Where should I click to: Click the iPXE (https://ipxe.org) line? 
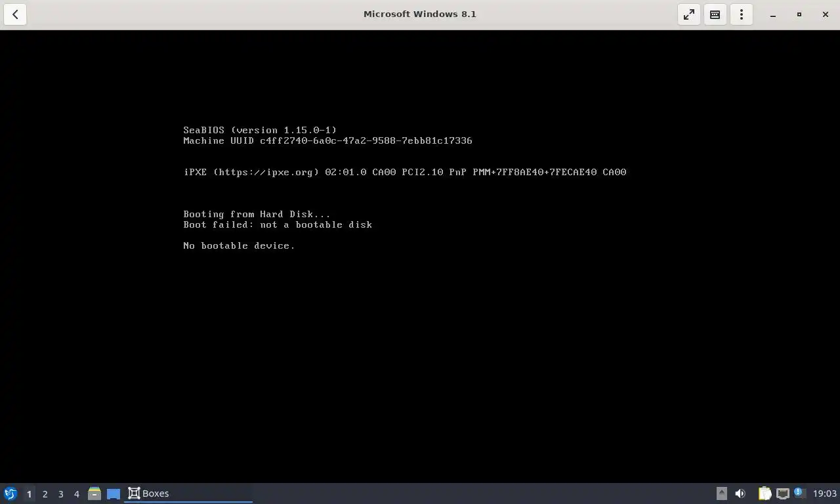pyautogui.click(x=405, y=172)
